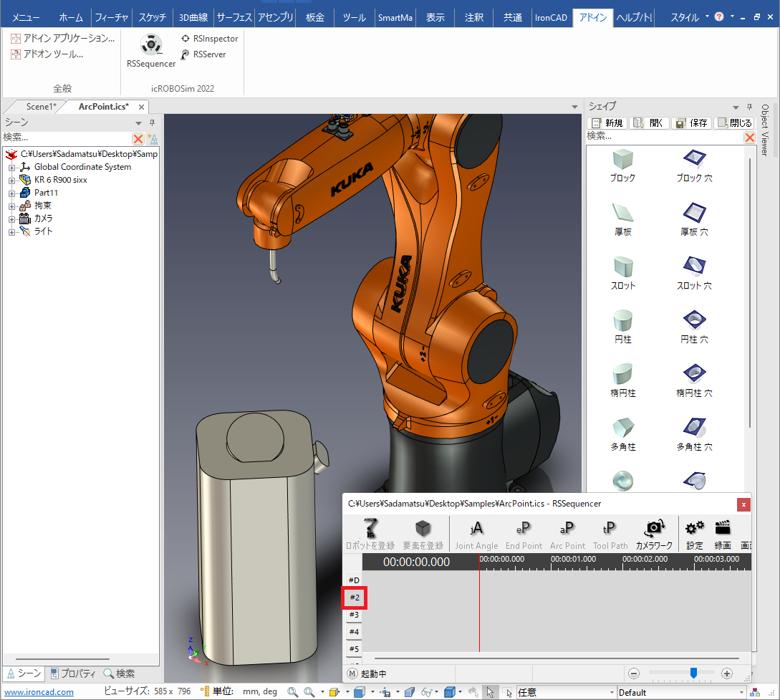This screenshot has height=700, width=780.
Task: Expand the KR 6 R900 sixx node
Action: click(x=11, y=181)
